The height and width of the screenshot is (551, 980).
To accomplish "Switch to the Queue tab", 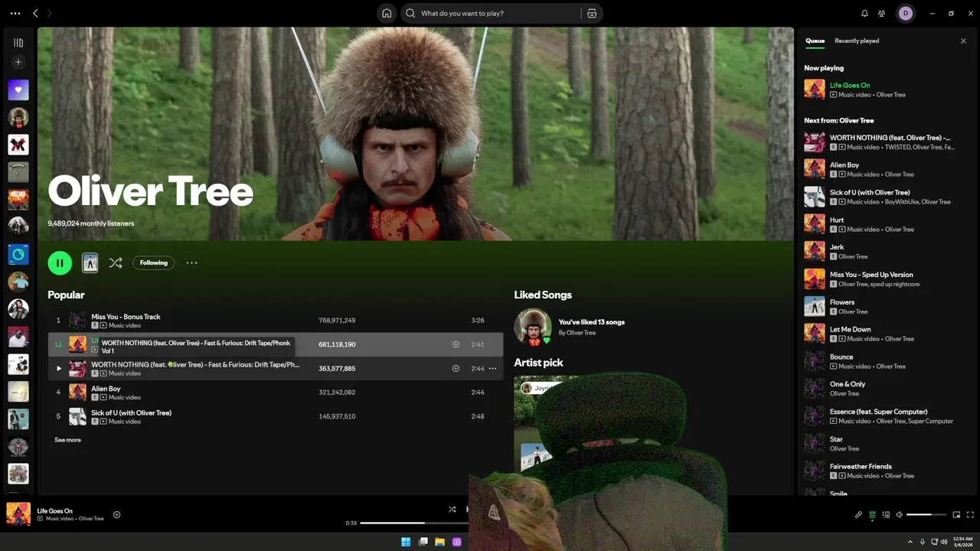I will coord(815,41).
